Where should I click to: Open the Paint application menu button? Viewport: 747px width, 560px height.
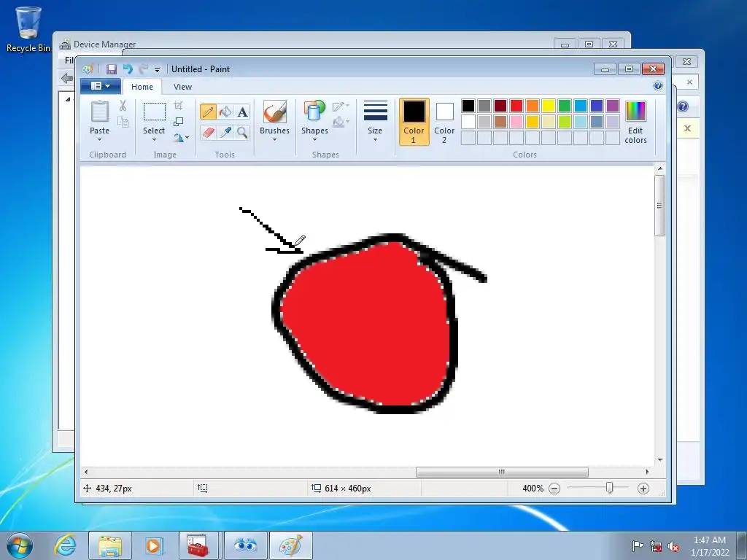coord(100,86)
